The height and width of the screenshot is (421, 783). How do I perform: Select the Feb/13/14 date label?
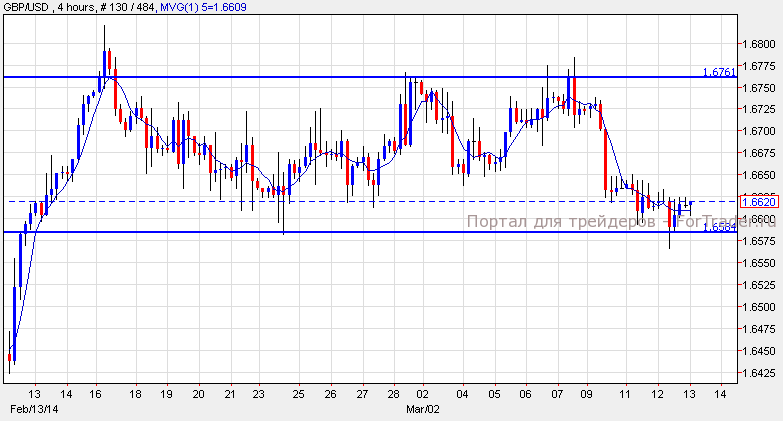(34, 409)
